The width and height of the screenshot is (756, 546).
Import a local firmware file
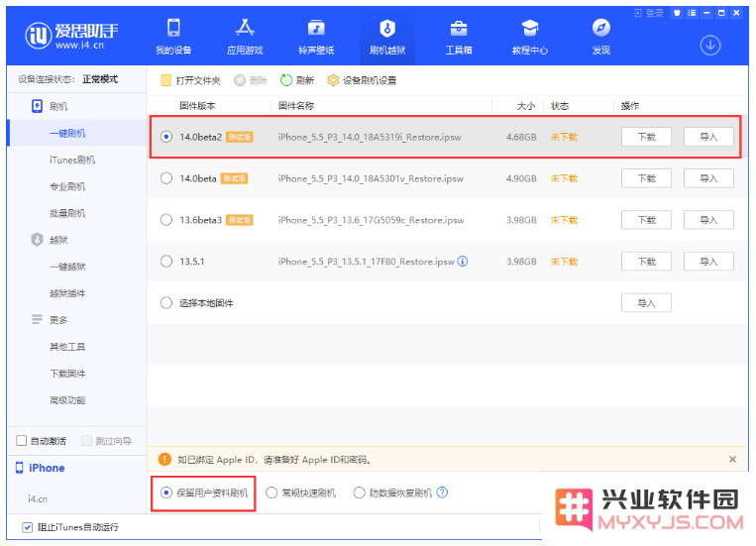[646, 303]
